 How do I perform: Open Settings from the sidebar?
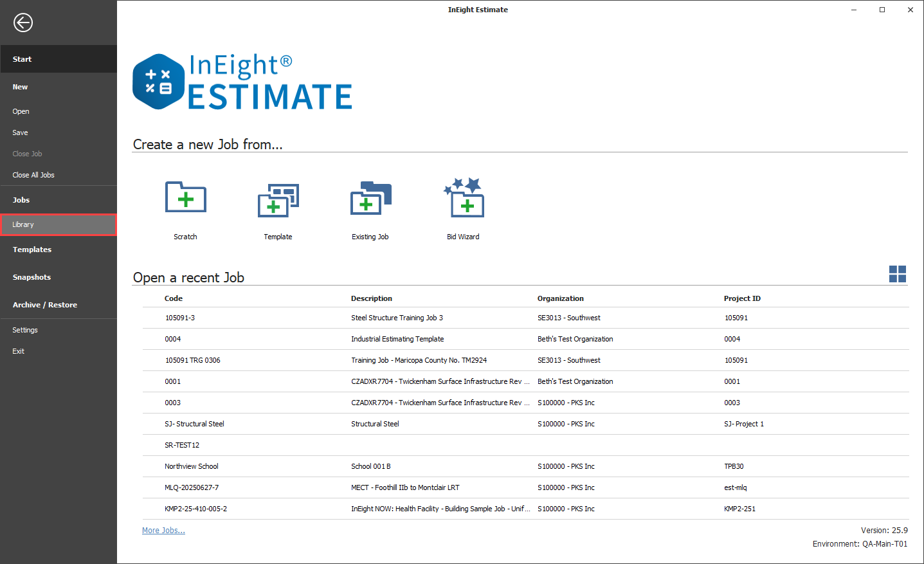(x=25, y=330)
